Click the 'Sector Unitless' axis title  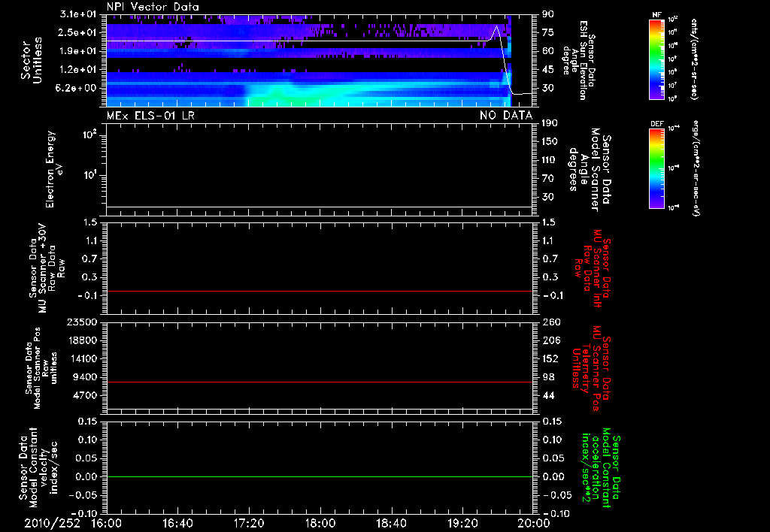tap(32, 60)
